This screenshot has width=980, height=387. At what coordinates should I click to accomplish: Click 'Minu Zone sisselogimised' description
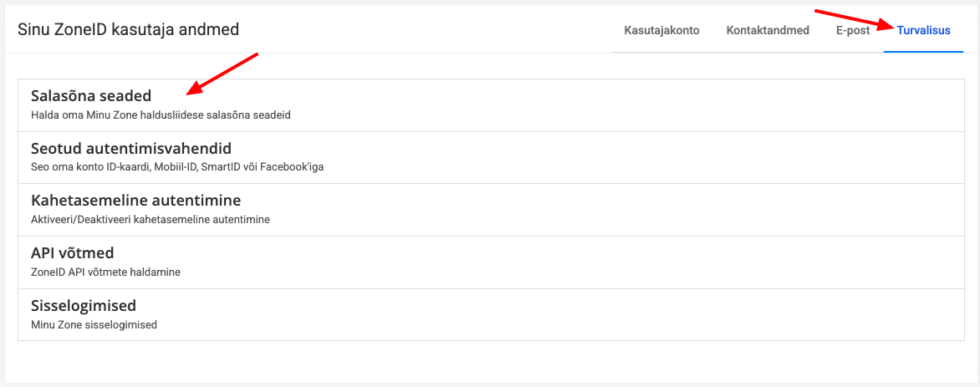click(94, 324)
